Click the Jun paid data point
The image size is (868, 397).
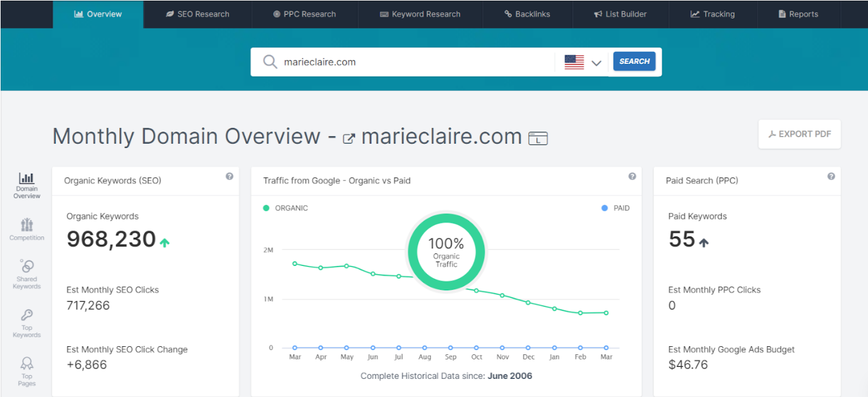click(373, 347)
